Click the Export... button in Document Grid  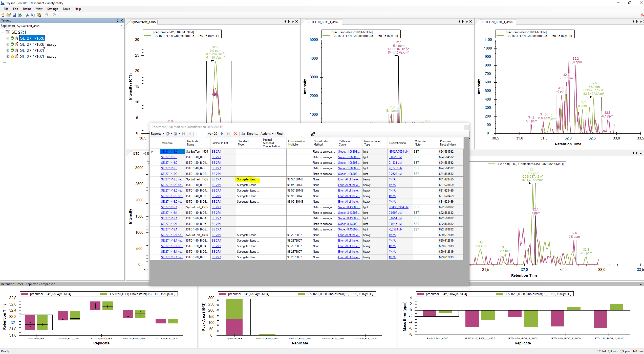pos(252,134)
